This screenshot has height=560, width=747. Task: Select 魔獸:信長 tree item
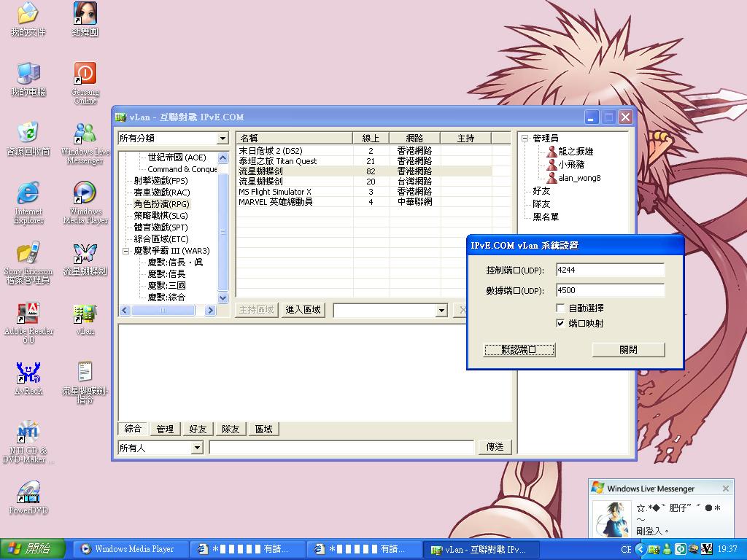point(166,274)
